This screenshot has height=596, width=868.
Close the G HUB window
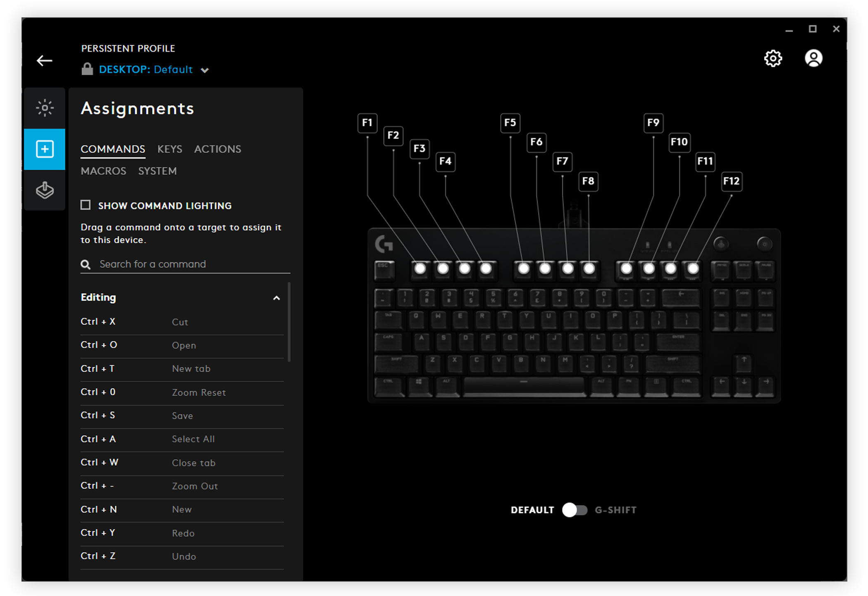pos(836,29)
